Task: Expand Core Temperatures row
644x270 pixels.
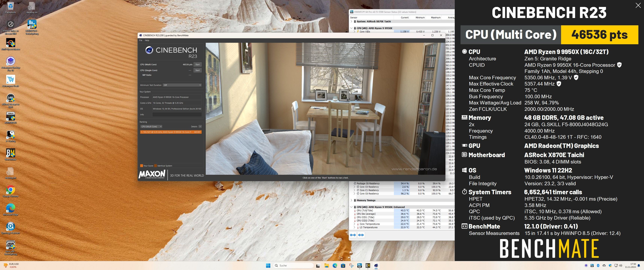Action: tap(354, 224)
